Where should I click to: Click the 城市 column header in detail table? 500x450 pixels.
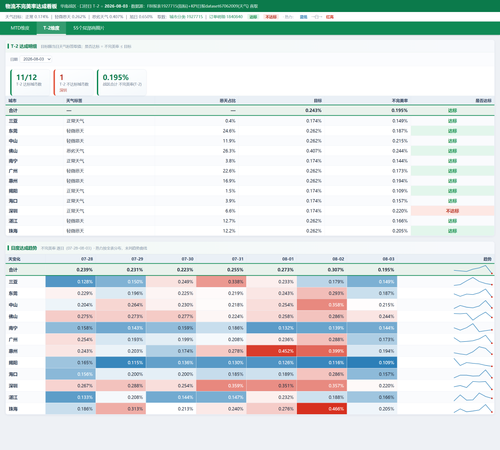(13, 100)
